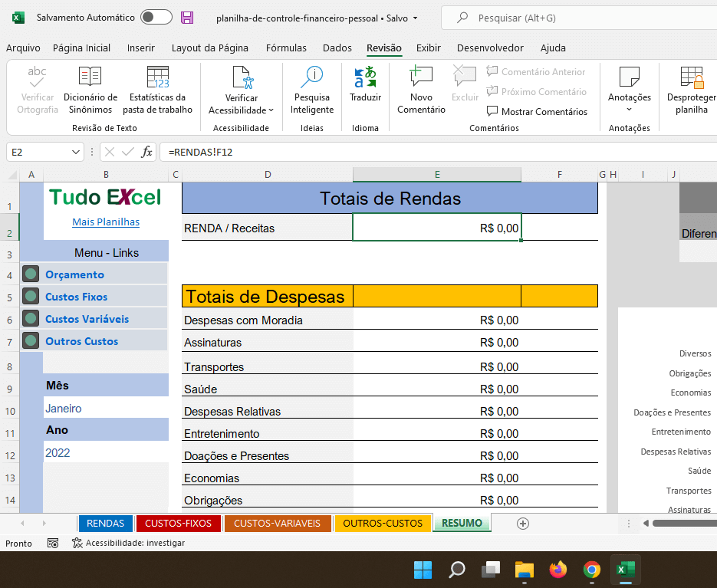This screenshot has height=588, width=717.
Task: Pin the green Custos Fixos bullet marker
Action: tap(31, 297)
